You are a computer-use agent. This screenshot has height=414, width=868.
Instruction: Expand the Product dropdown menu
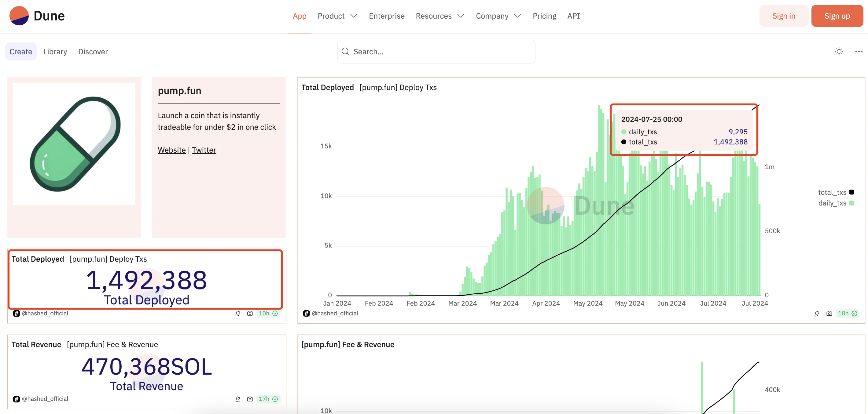pyautogui.click(x=336, y=16)
